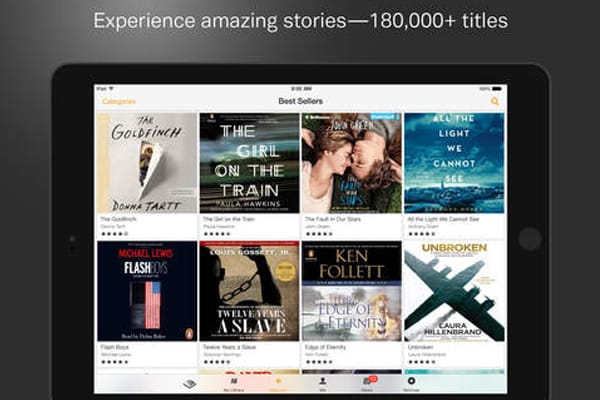Open Flash Boys cover
The width and height of the screenshot is (600, 400).
(x=147, y=291)
